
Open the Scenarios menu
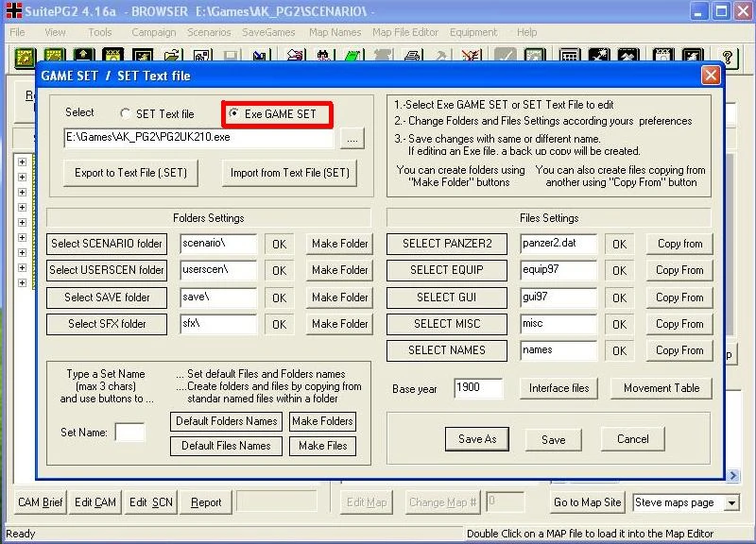(209, 32)
